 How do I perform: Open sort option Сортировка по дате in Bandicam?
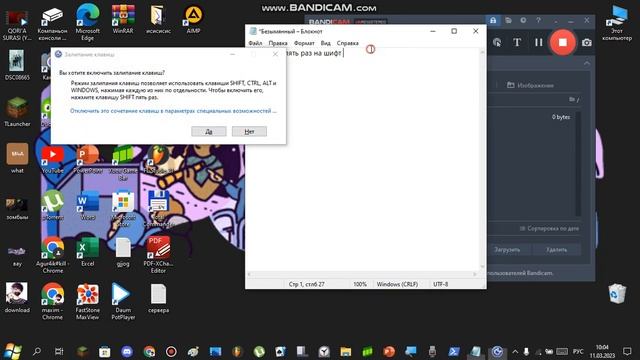pos(549,229)
